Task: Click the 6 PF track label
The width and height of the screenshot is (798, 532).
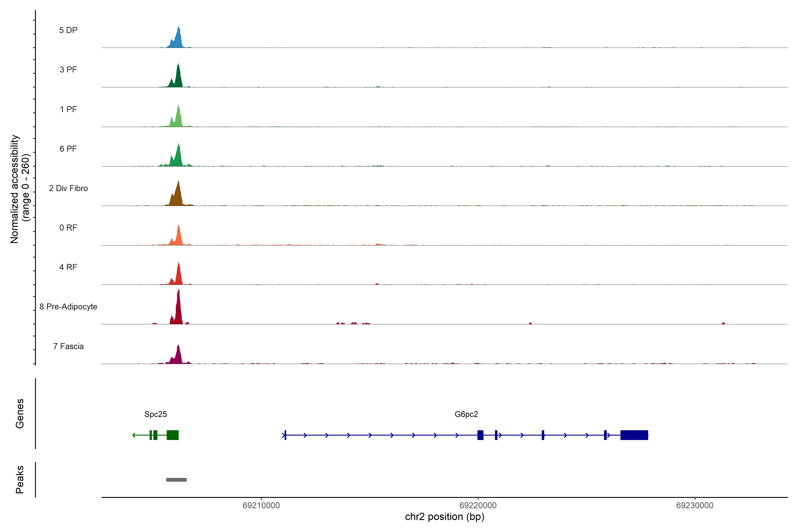Action: (68, 149)
